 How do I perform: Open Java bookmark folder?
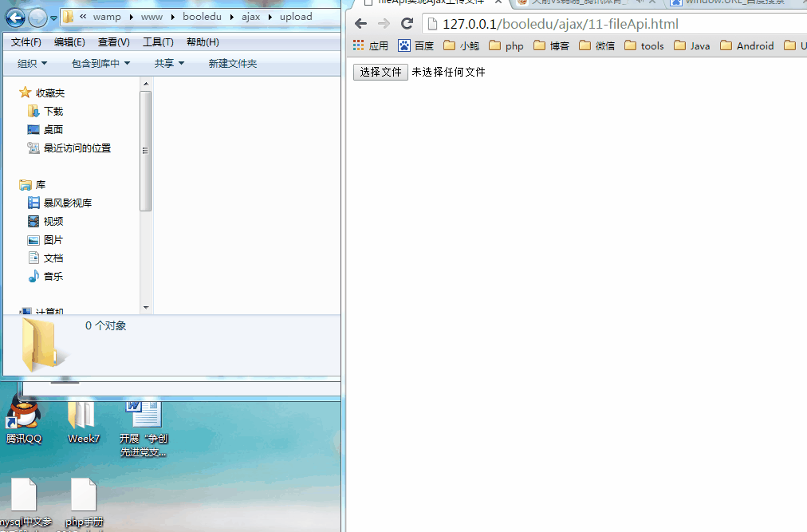tap(692, 45)
